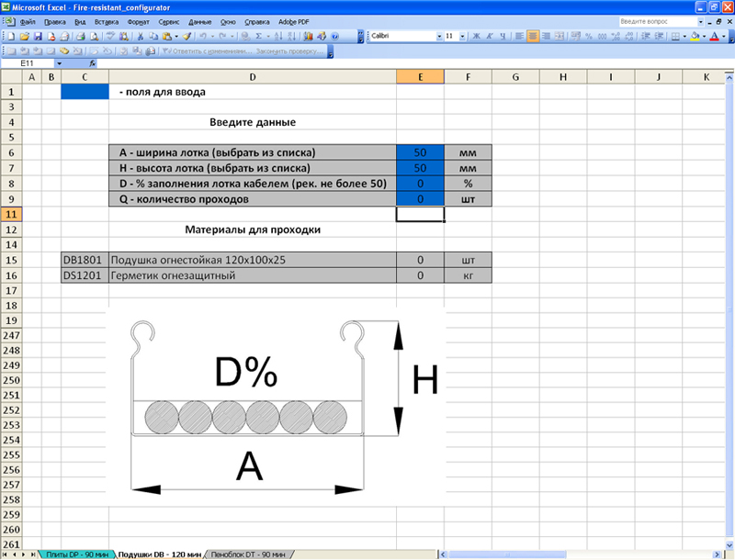Open the Файл menu
Viewport: 735px width, 560px height.
tap(28, 22)
